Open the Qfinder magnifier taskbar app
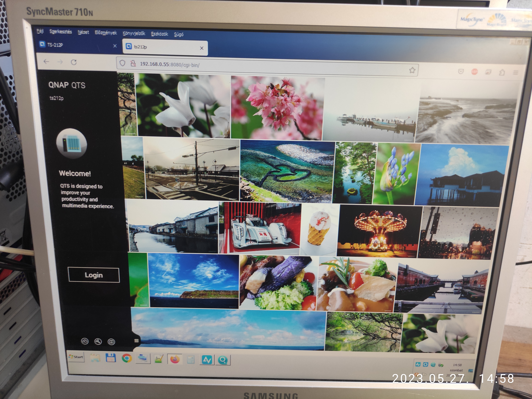 point(223,360)
